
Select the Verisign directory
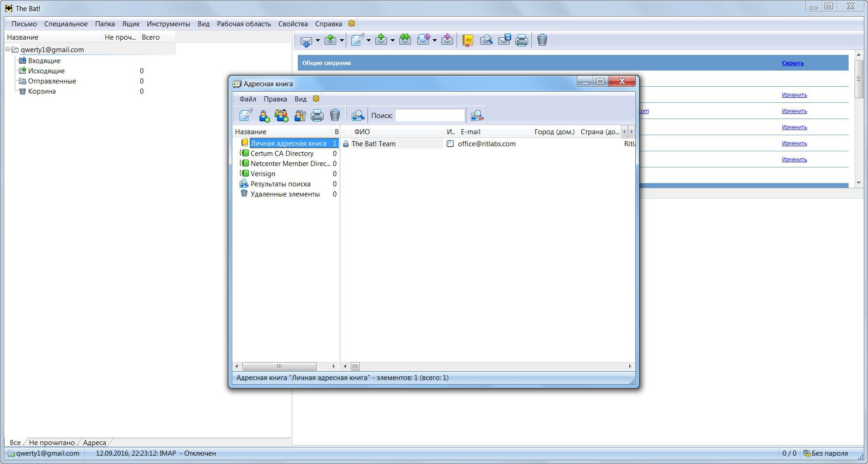263,174
